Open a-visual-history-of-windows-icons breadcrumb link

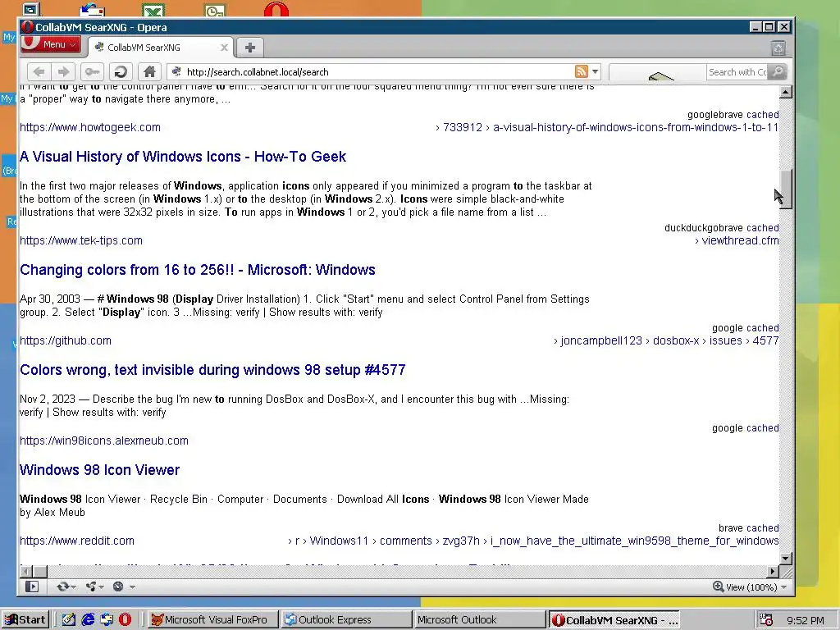tap(636, 127)
